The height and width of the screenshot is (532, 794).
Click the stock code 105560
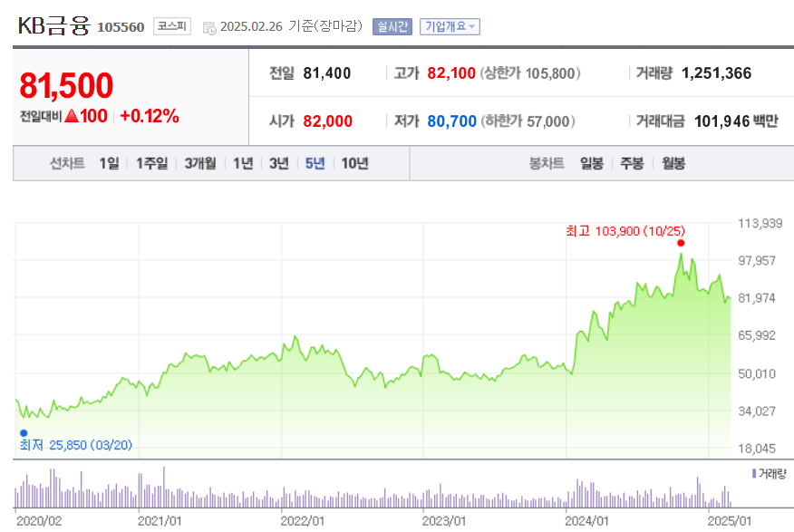[x=121, y=27]
